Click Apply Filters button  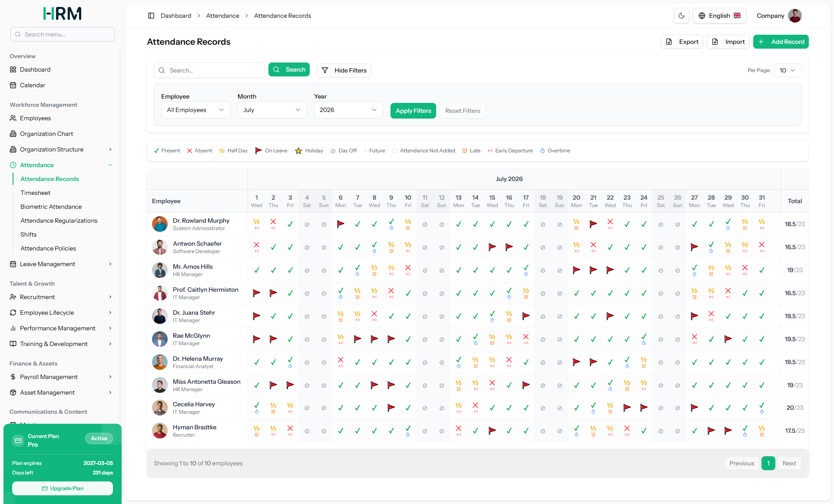413,111
